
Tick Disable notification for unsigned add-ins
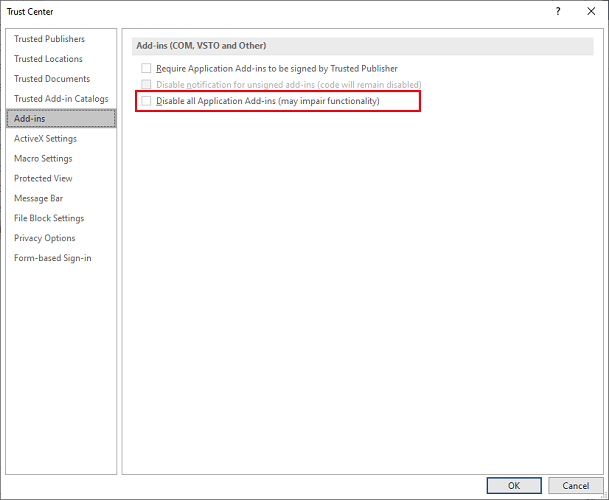tap(146, 84)
